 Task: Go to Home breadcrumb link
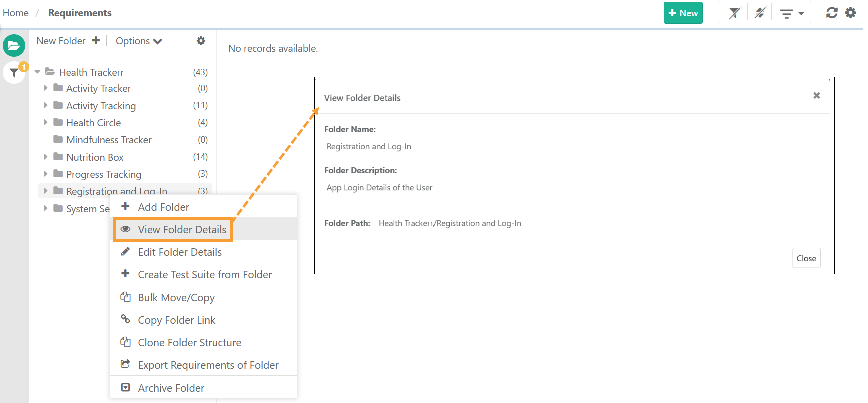coord(16,13)
